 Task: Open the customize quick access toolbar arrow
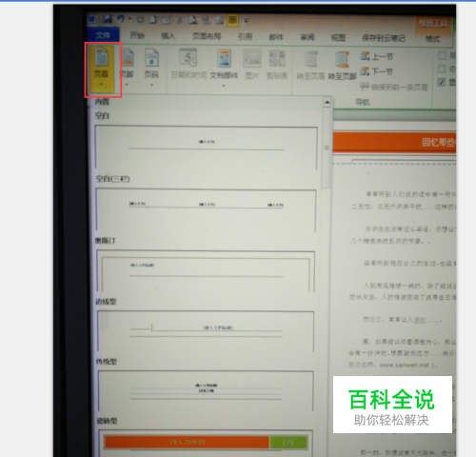click(246, 21)
